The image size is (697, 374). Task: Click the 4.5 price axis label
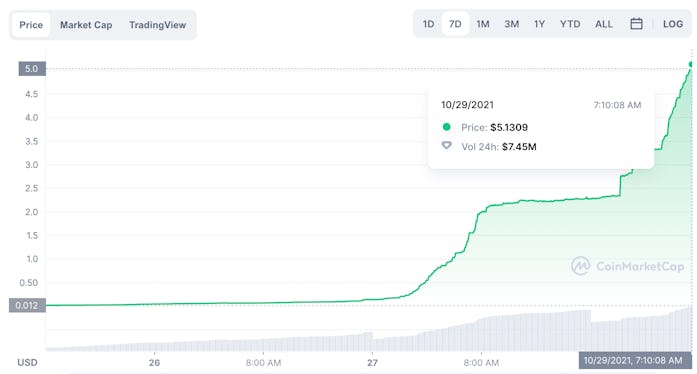tap(32, 94)
